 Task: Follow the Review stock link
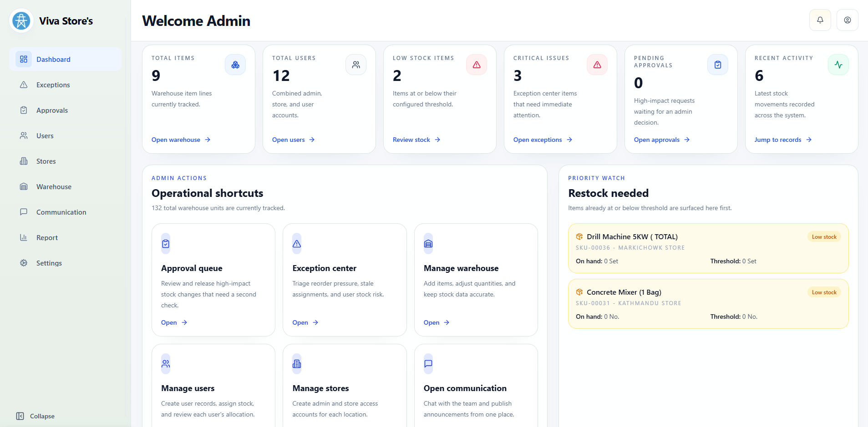tap(416, 140)
